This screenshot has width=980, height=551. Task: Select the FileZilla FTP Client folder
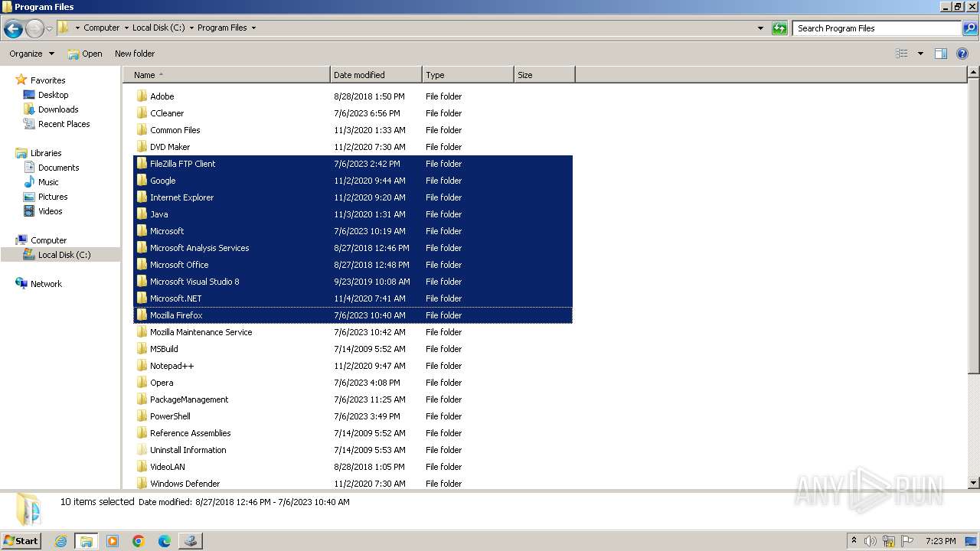(182, 164)
